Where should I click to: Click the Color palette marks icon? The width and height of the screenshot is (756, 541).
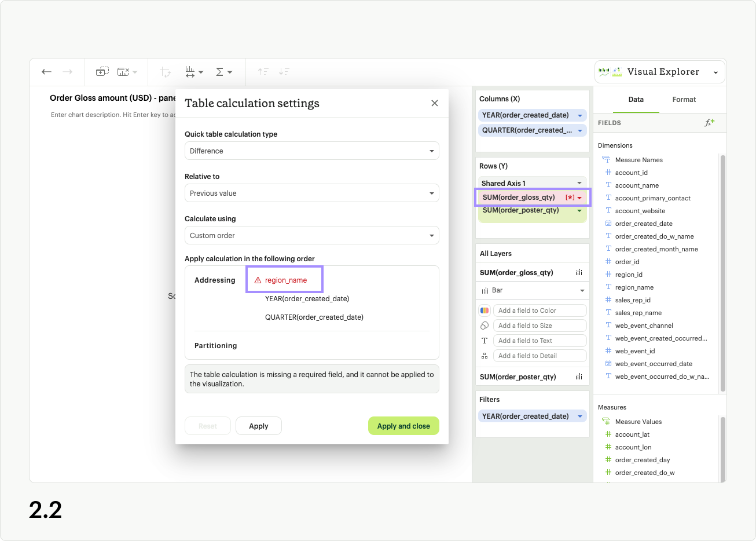[x=485, y=310]
